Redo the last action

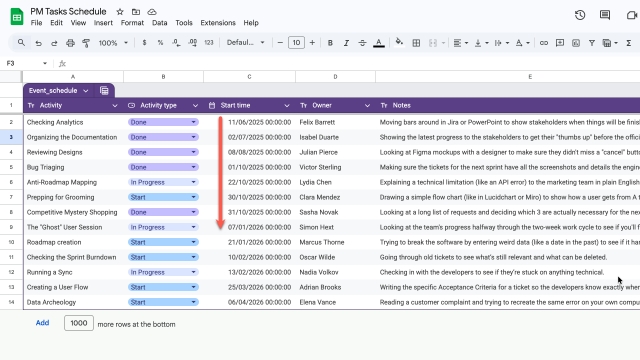[x=54, y=43]
